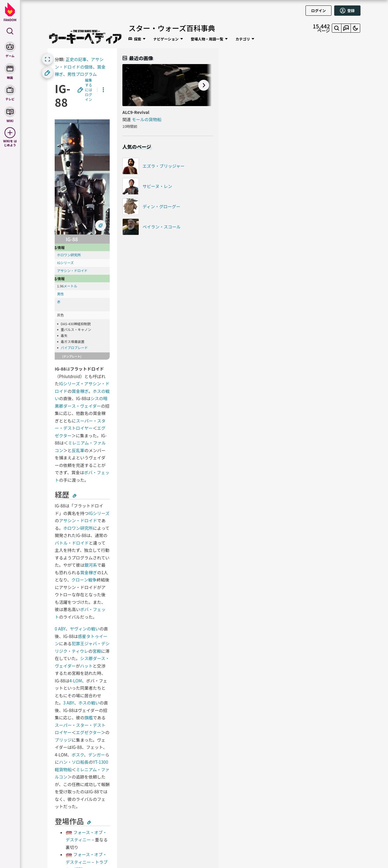
Task: Expand the カテゴリ dropdown menu
Action: 245,39
